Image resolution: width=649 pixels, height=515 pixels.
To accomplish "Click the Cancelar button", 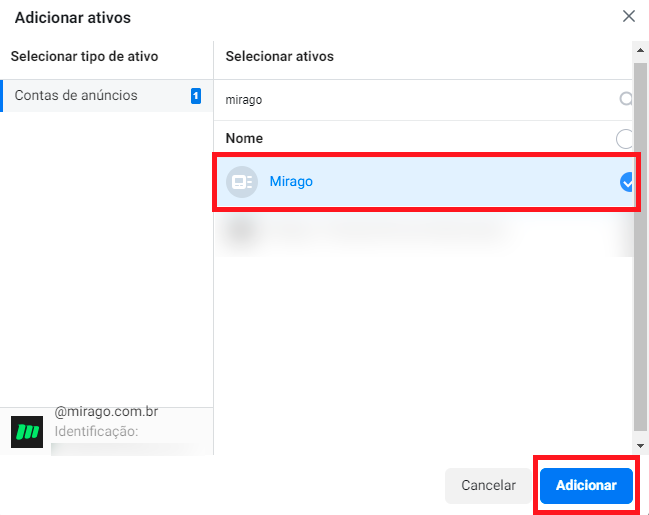I will pyautogui.click(x=488, y=485).
